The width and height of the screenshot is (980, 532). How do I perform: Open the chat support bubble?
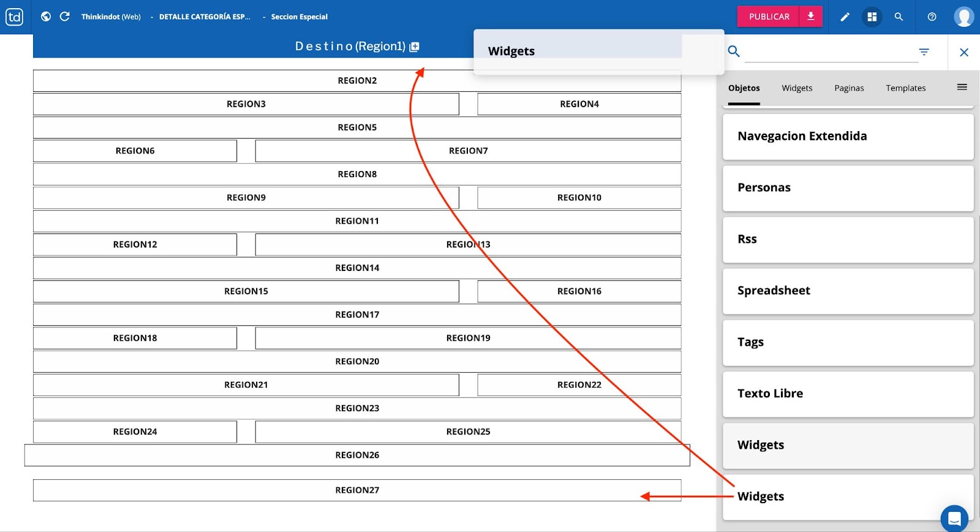point(954,519)
